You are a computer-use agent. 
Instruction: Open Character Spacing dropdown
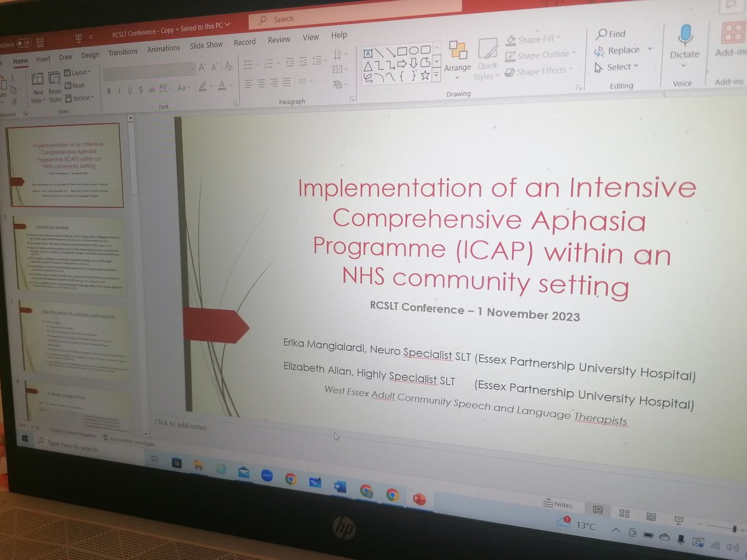point(166,88)
